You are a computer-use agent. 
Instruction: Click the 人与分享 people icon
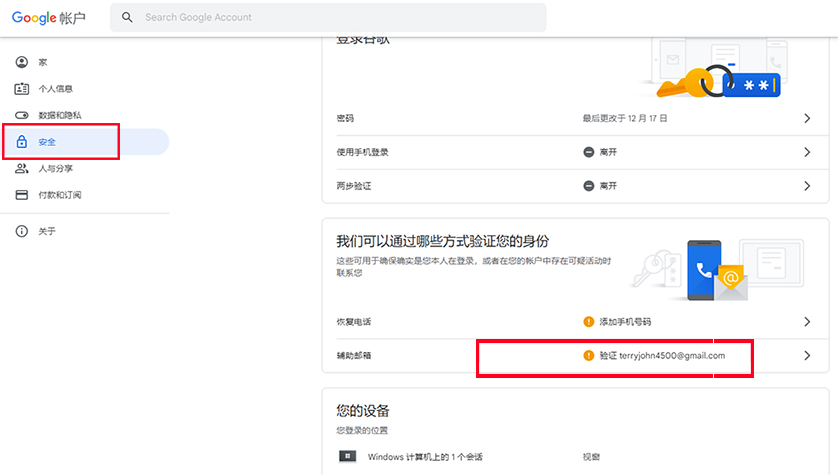pos(21,168)
